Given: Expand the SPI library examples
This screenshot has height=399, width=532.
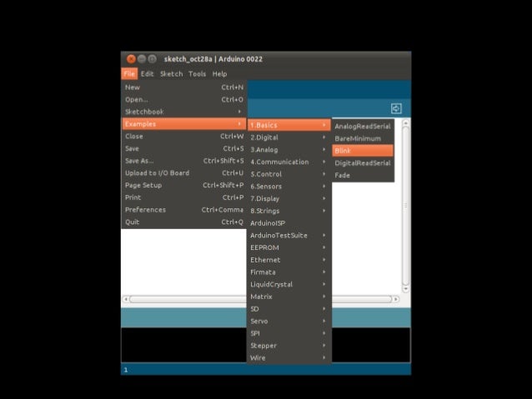Looking at the screenshot, I should pyautogui.click(x=289, y=333).
